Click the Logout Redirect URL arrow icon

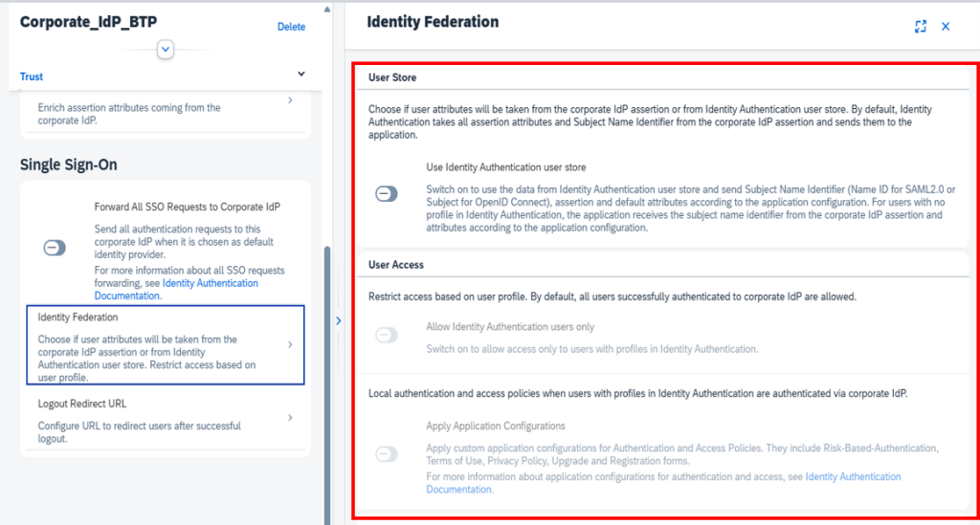(x=290, y=418)
